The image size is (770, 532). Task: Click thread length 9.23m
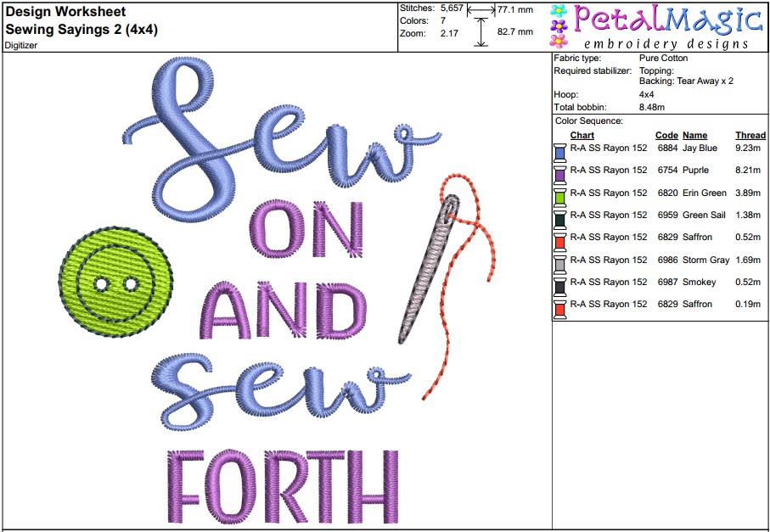tap(748, 148)
